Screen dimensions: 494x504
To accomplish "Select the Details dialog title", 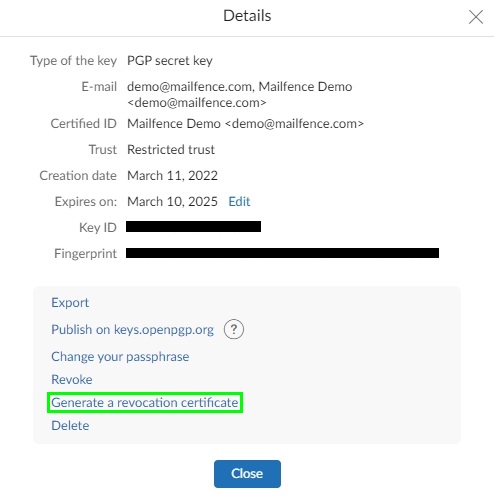I will pyautogui.click(x=247, y=16).
